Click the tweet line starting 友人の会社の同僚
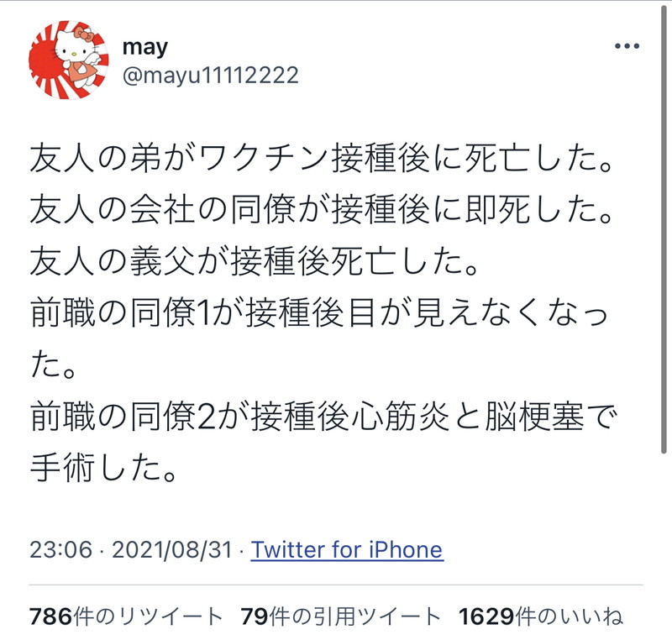Screen dimensions: 672x640 pyautogui.click(x=321, y=210)
